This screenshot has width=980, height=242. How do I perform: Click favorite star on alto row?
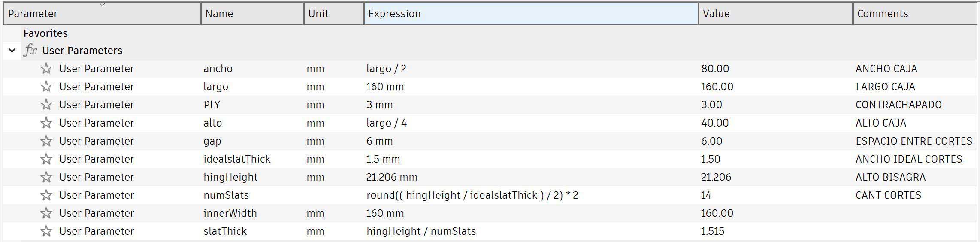point(46,123)
